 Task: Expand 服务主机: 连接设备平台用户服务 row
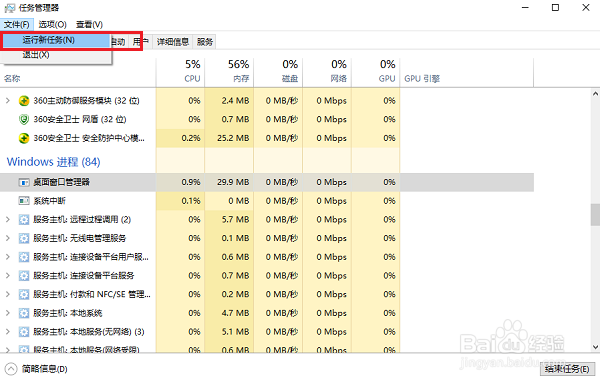click(8, 257)
